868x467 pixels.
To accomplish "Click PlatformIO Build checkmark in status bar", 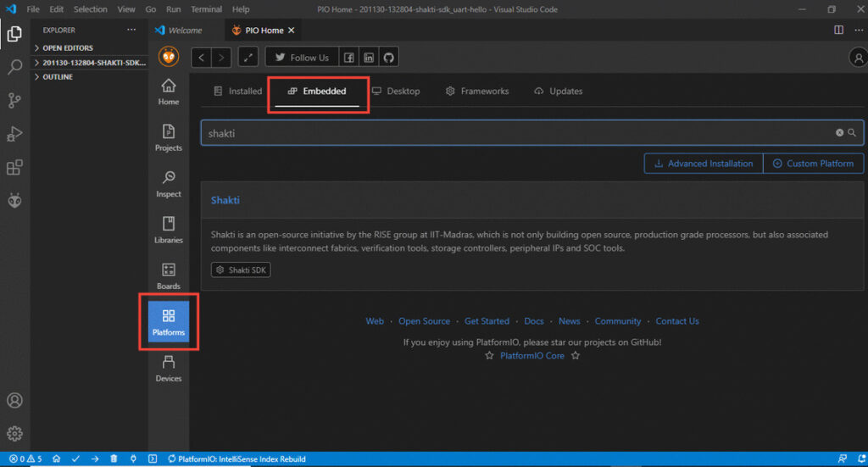I will coord(75,459).
